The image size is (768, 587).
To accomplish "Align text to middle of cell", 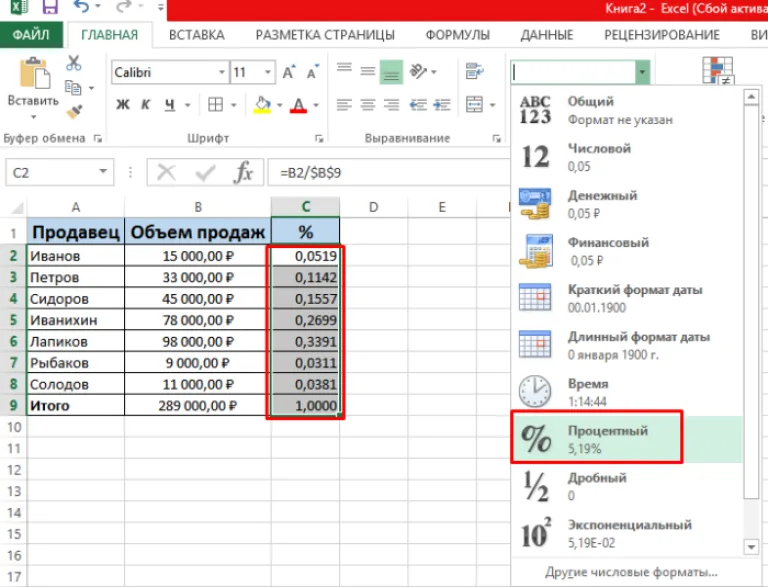I will [367, 72].
